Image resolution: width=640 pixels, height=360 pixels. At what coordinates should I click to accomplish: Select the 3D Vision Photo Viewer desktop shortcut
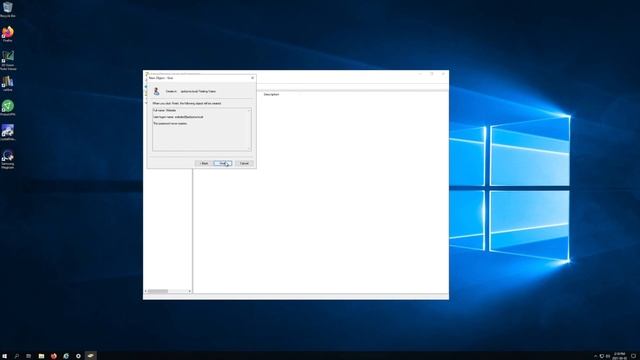8,60
